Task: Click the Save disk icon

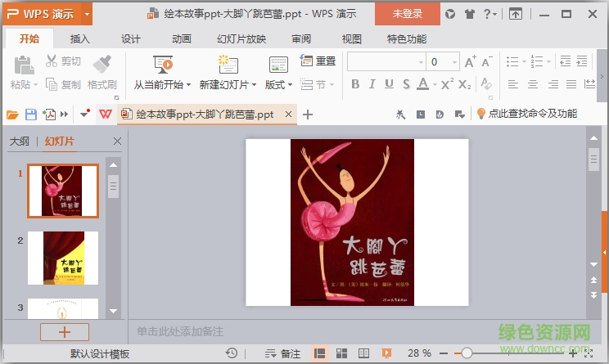Action: click(x=31, y=115)
